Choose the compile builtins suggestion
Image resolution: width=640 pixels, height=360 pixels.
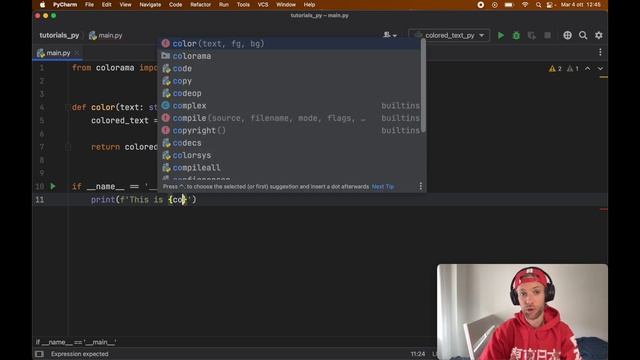pos(290,118)
